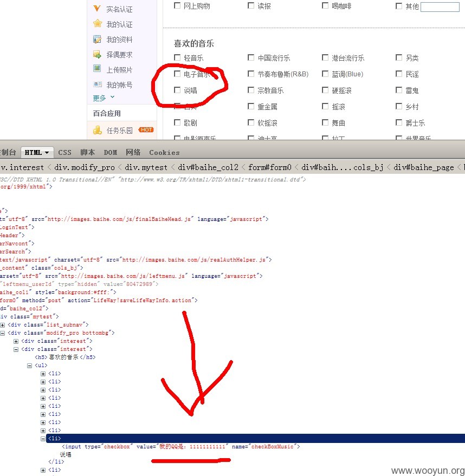This screenshot has width=465, height=476.
Task: Click the 说唱 text node in HTML tree
Action: click(x=66, y=454)
